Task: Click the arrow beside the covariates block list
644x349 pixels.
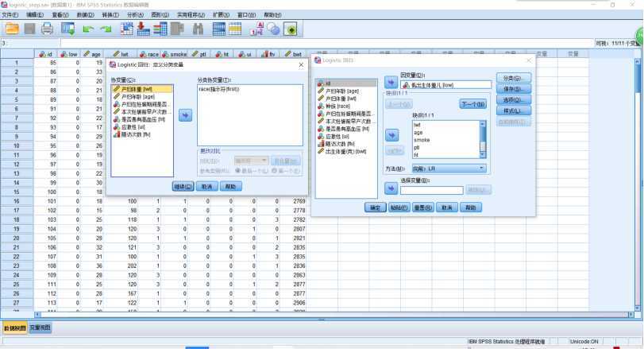Action: tap(391, 135)
